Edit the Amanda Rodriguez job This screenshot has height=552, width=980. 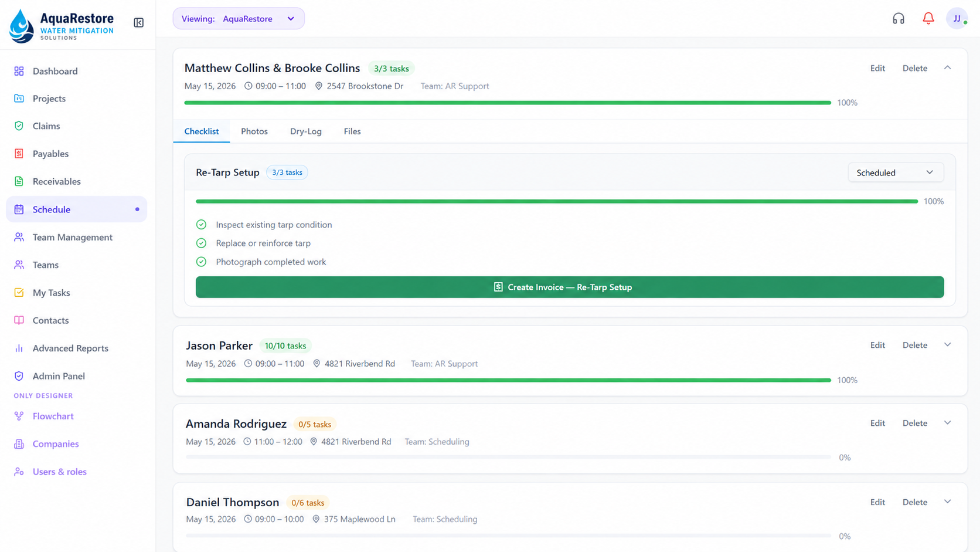[x=877, y=423]
